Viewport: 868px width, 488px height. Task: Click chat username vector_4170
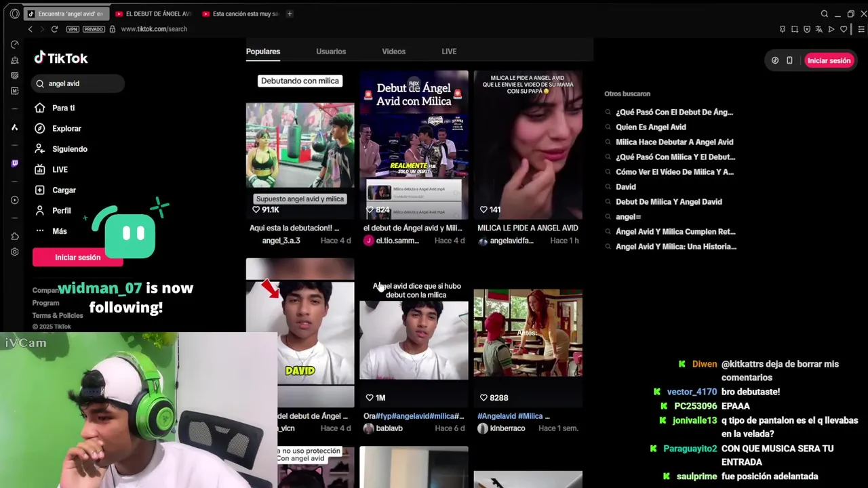[692, 392]
